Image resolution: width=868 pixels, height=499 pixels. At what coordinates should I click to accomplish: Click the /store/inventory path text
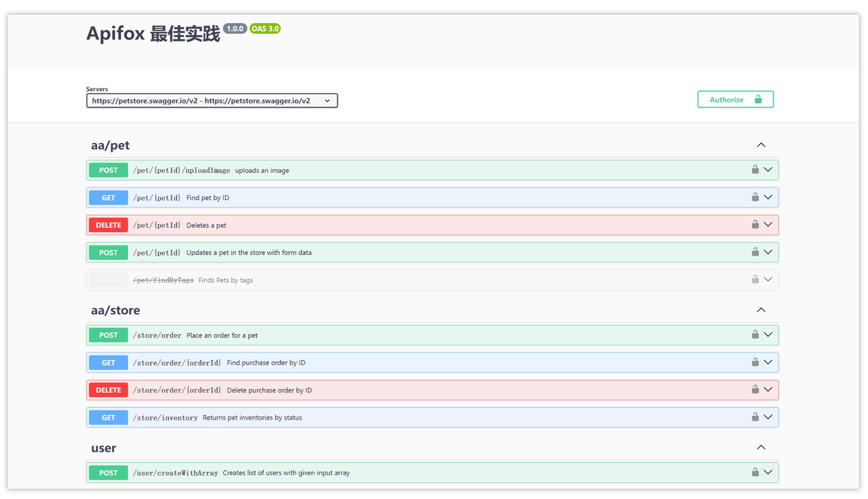click(x=165, y=418)
